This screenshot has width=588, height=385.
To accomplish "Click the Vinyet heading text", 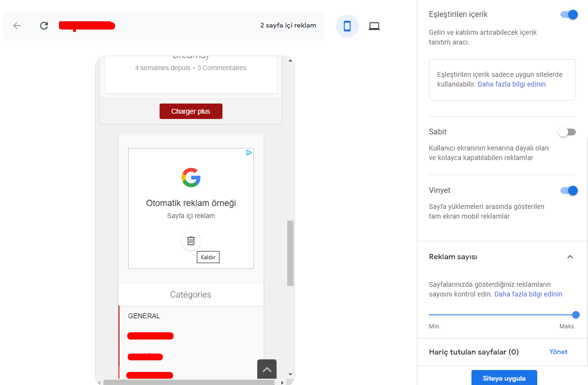I will coord(440,190).
